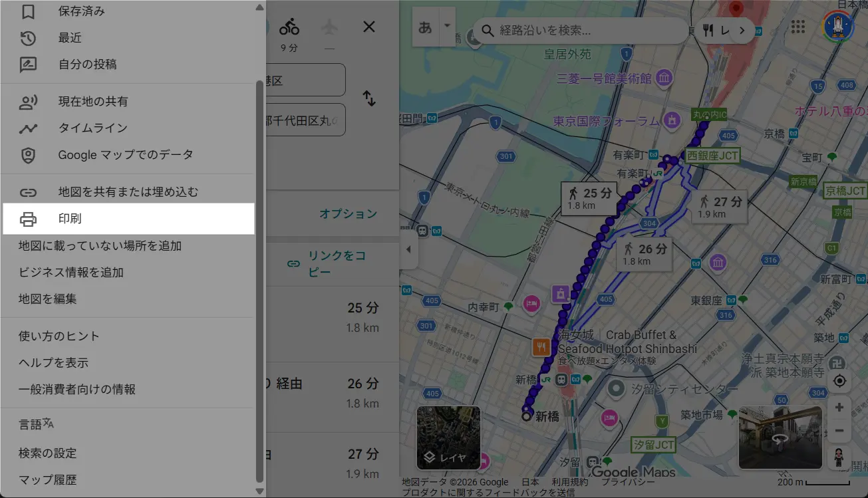Screen dimensions: 868x498
Task: Click the my location target button
Action: point(839,381)
